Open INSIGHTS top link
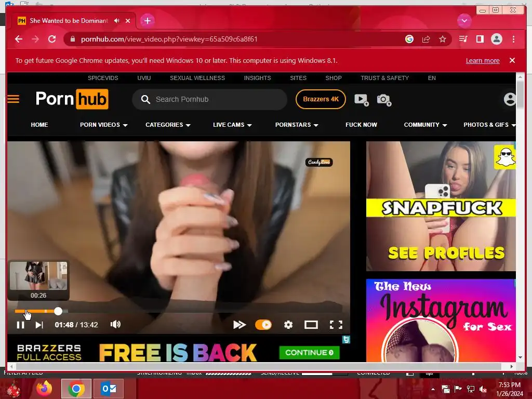532x399 pixels. click(x=258, y=78)
